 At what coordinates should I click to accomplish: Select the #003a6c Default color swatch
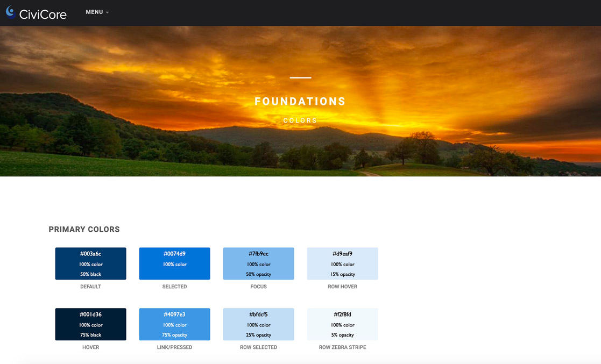point(90,263)
